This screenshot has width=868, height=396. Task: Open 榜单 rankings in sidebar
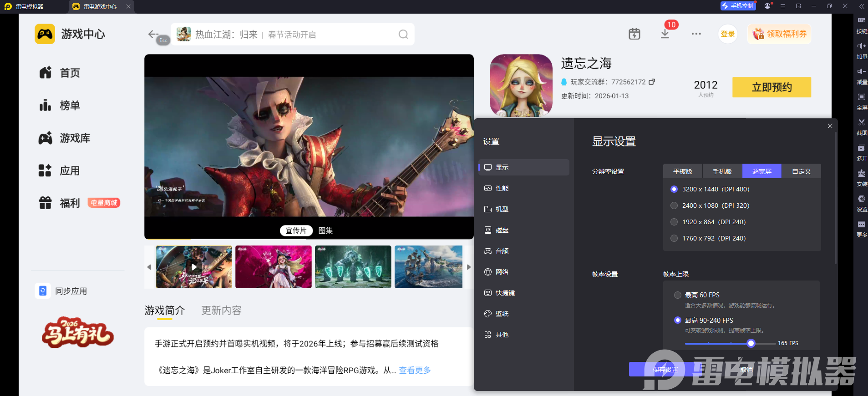[60, 105]
